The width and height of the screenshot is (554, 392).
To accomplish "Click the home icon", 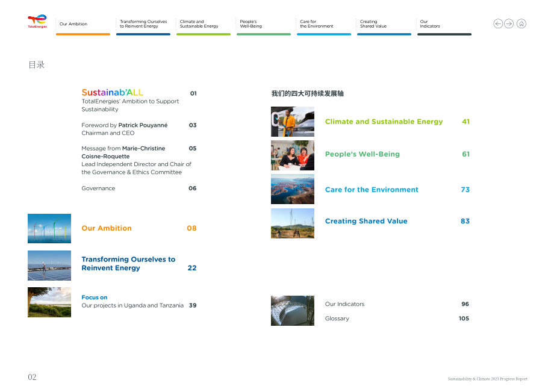I will click(521, 23).
